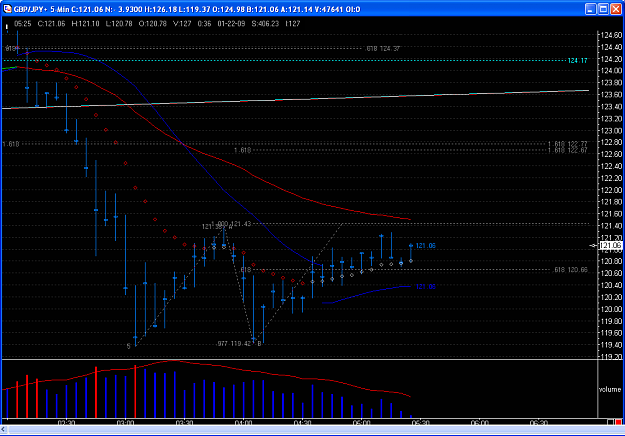
Task: Click the I127 value in the info row
Action: [293, 24]
